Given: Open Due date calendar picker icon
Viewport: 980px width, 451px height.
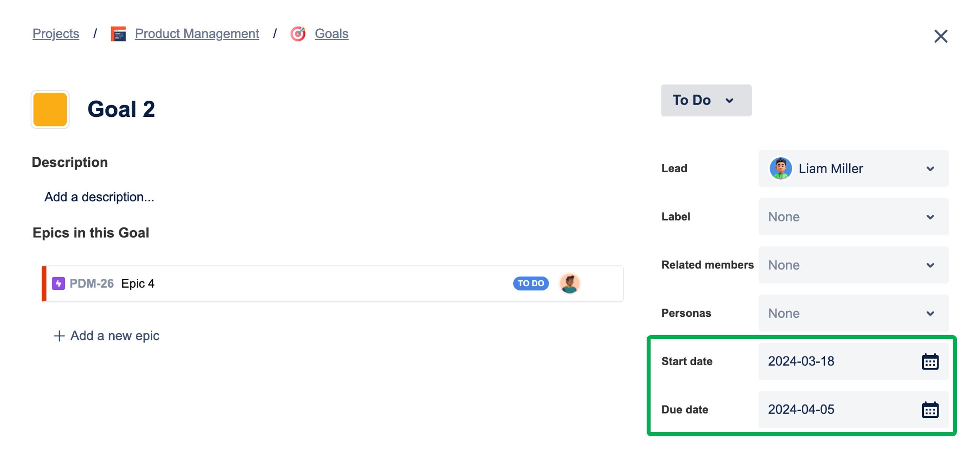Looking at the screenshot, I should tap(930, 410).
